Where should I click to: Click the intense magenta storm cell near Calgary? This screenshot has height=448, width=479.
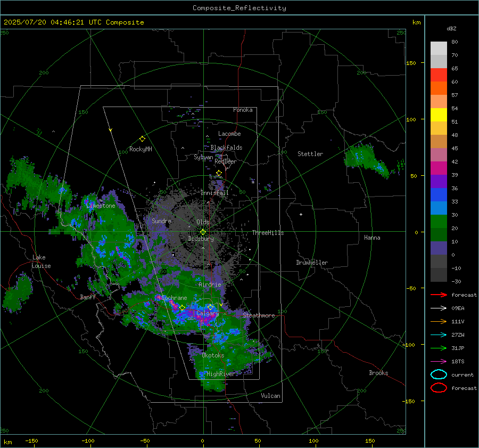pos(205,318)
